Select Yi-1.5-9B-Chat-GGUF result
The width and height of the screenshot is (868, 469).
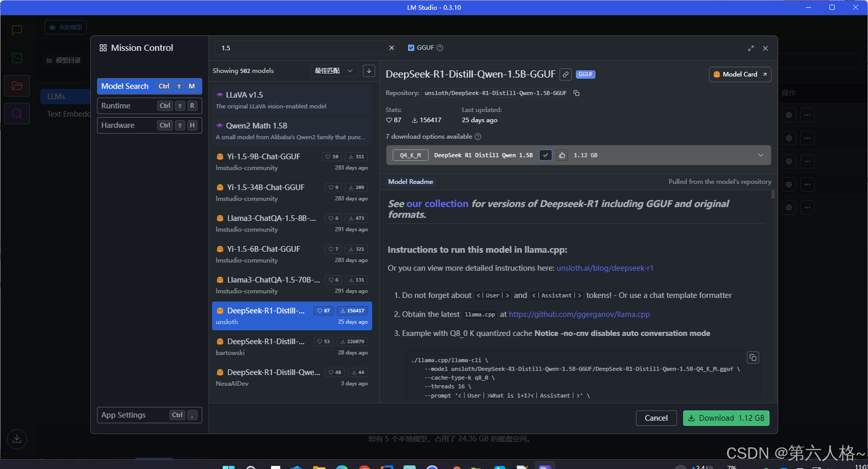pos(292,162)
